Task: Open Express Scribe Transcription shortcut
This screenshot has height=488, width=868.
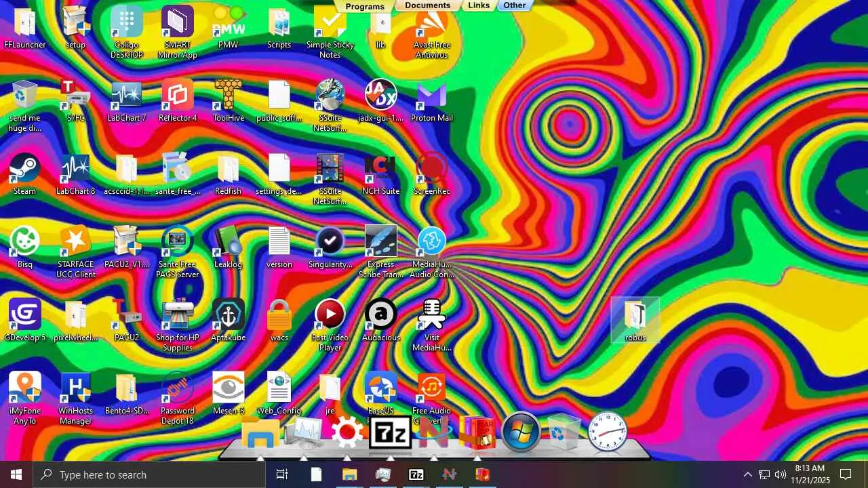Action: pos(381,252)
